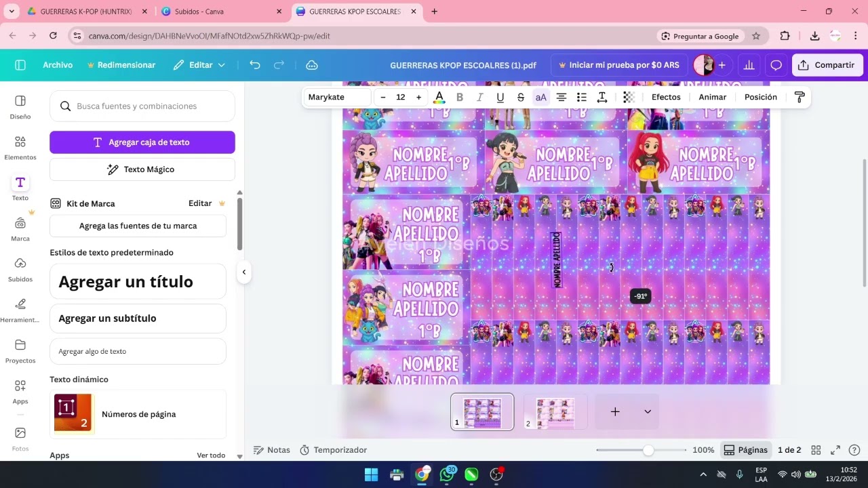This screenshot has width=868, height=488.
Task: Decrease font size with minus button
Action: click(383, 97)
